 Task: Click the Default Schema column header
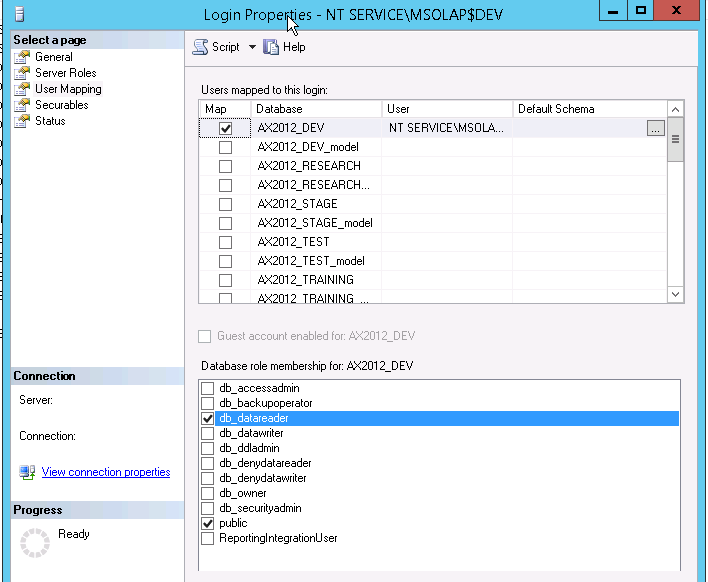pyautogui.click(x=590, y=109)
